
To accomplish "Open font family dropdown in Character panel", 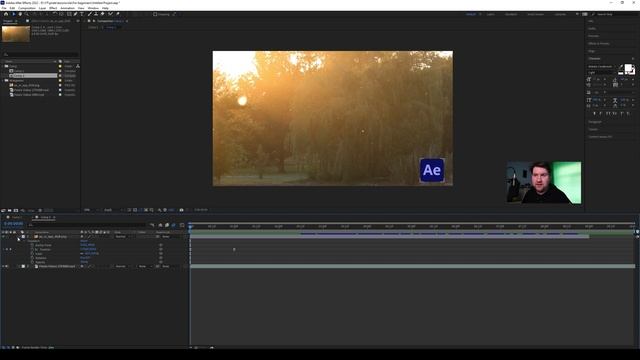I will [601, 67].
